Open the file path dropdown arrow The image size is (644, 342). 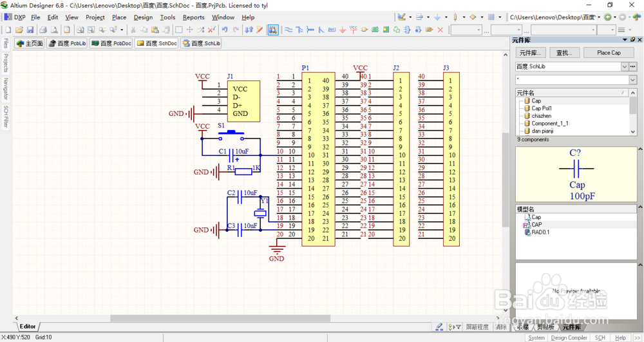(599, 17)
